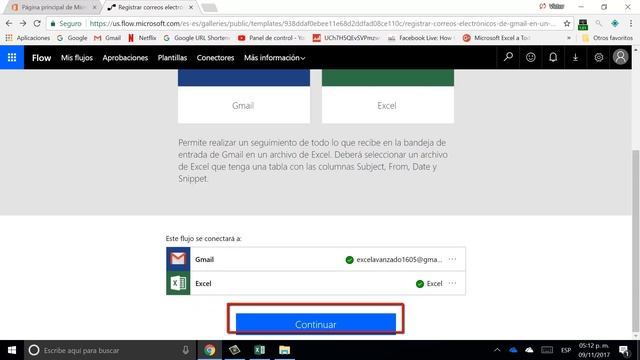Open the Facebook Live bookmark
The image size is (640, 360).
(421, 38)
